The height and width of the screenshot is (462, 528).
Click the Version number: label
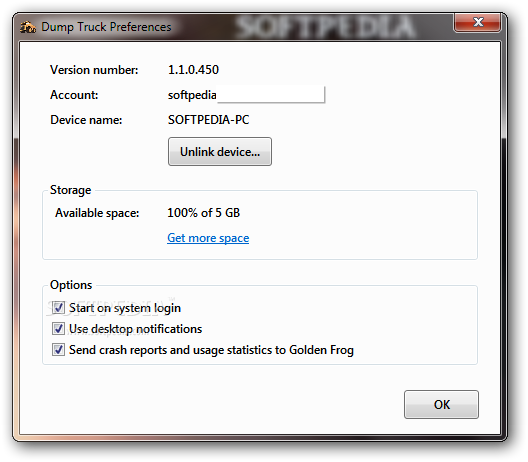click(x=94, y=70)
